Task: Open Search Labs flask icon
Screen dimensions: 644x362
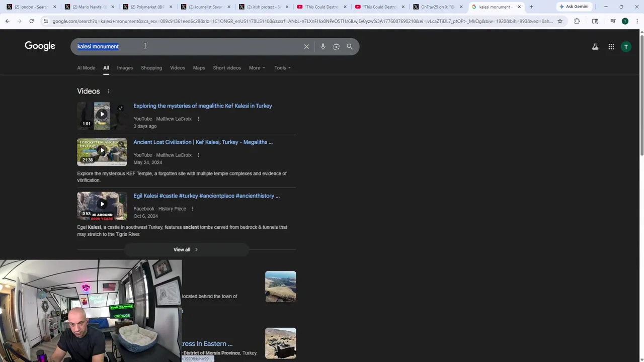Action: pos(595,47)
